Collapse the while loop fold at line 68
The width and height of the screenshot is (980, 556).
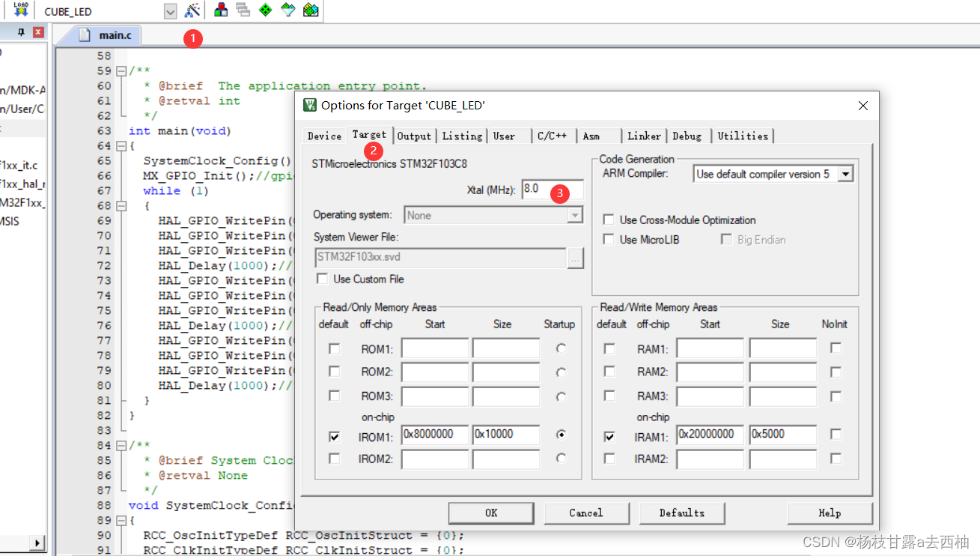121,206
